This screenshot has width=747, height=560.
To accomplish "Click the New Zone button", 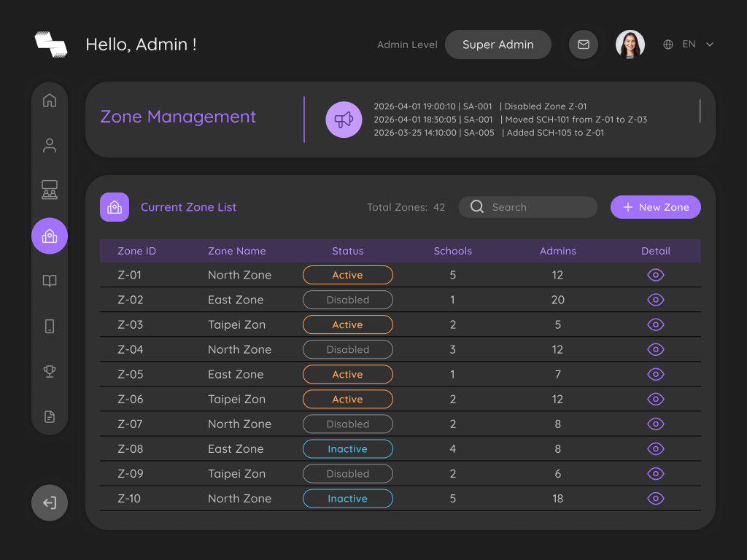I will click(x=656, y=207).
